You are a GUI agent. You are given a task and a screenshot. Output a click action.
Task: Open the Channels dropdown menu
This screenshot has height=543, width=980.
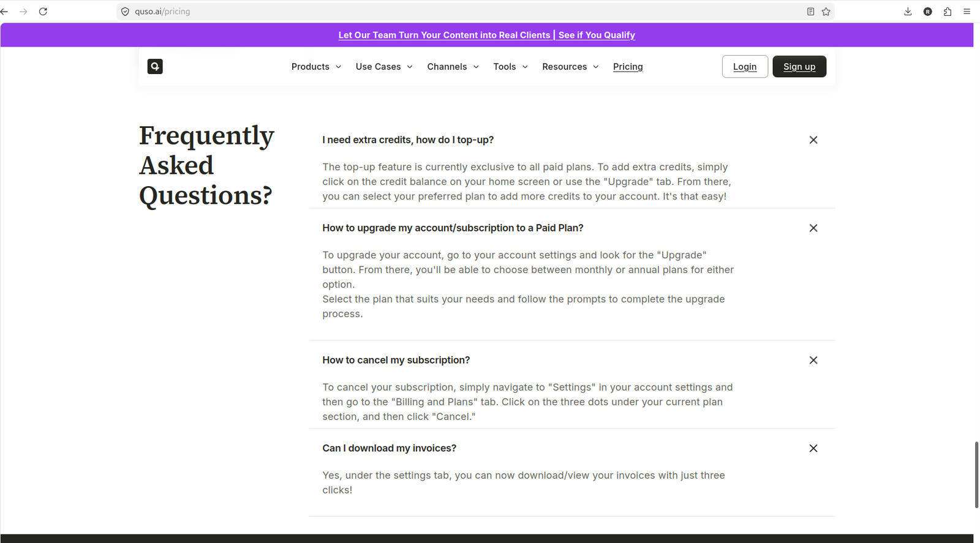point(453,67)
